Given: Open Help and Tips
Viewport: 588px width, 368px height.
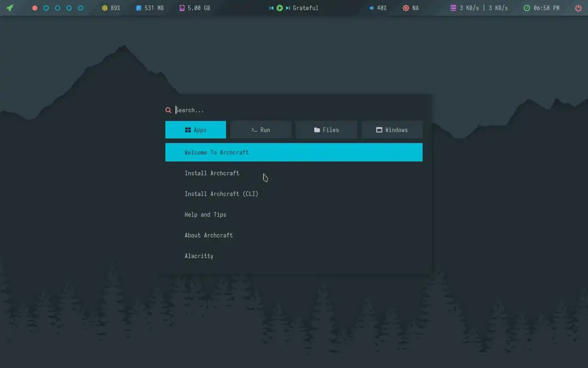Looking at the screenshot, I should point(294,214).
